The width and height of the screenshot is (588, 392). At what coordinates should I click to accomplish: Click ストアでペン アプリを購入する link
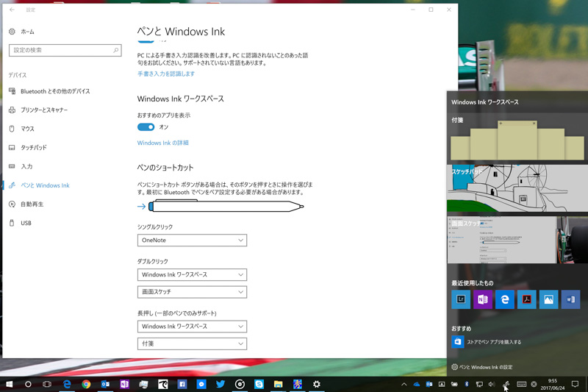point(494,342)
